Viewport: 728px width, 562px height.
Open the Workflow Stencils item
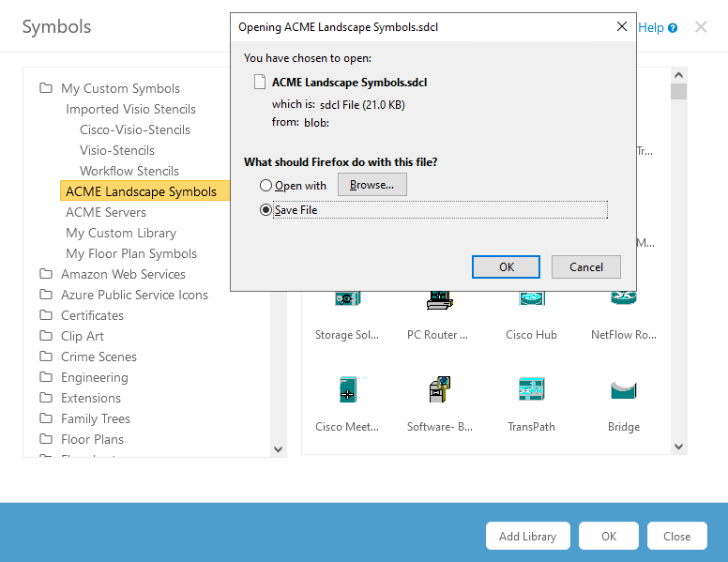pyautogui.click(x=129, y=171)
